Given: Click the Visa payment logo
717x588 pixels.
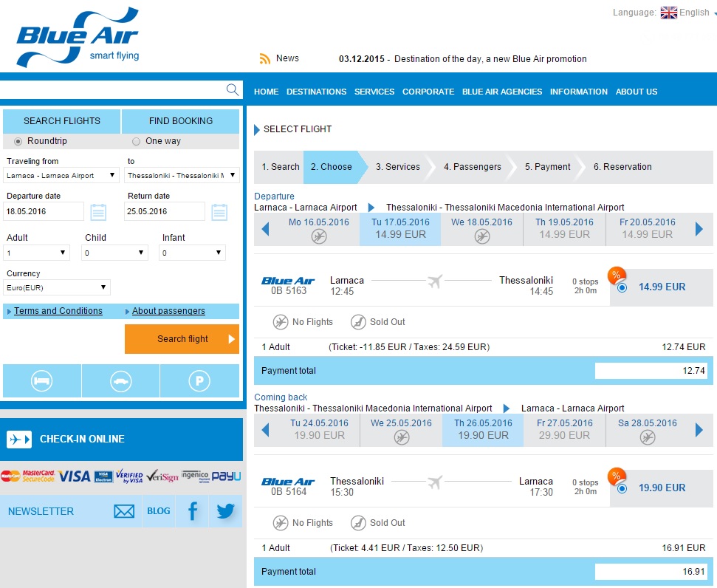Looking at the screenshot, I should point(75,476).
